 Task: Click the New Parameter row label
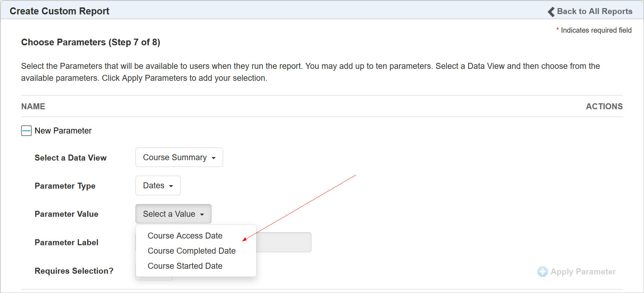(63, 131)
